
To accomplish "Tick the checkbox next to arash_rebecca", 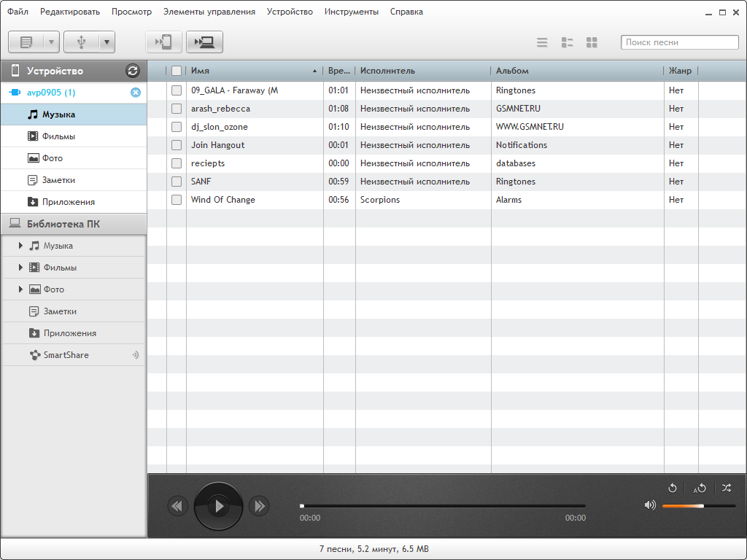I will point(177,109).
